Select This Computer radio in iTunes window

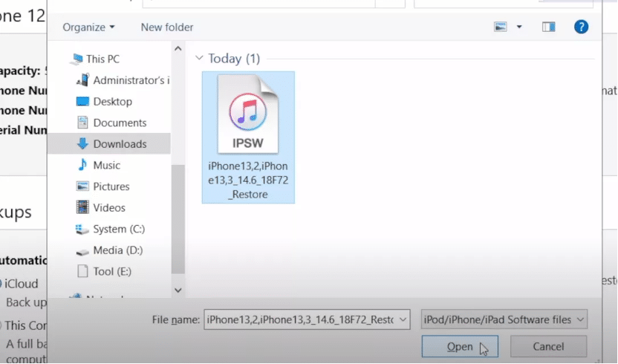point(1,325)
